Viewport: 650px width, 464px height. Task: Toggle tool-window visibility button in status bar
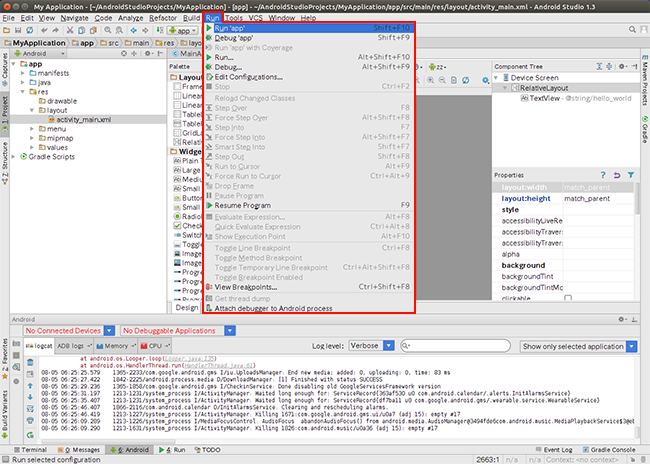tap(5, 459)
